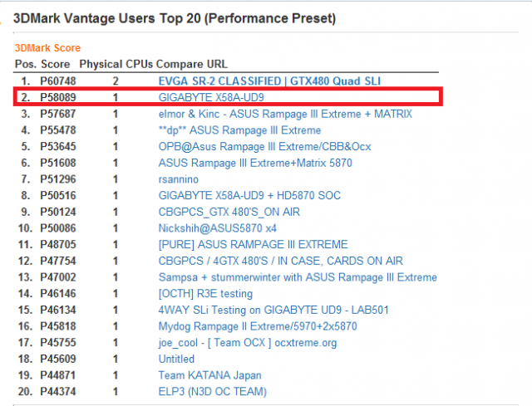Select score P48705 in row 11
Viewport: 532px width, 406px height.
[58, 245]
